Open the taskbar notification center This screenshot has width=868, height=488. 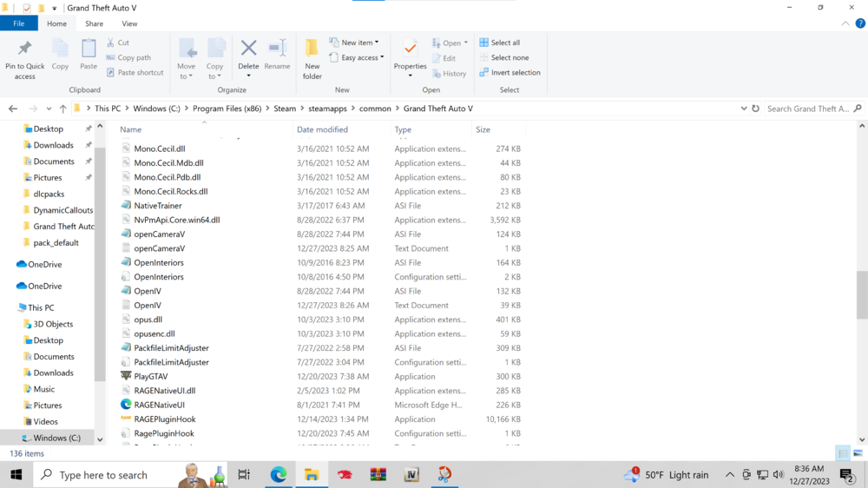(x=847, y=475)
